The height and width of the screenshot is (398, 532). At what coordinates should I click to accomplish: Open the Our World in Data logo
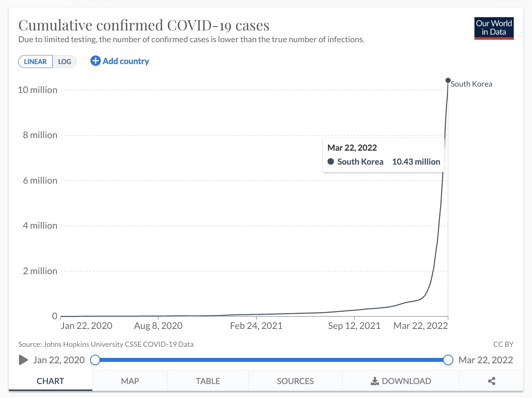tap(494, 28)
